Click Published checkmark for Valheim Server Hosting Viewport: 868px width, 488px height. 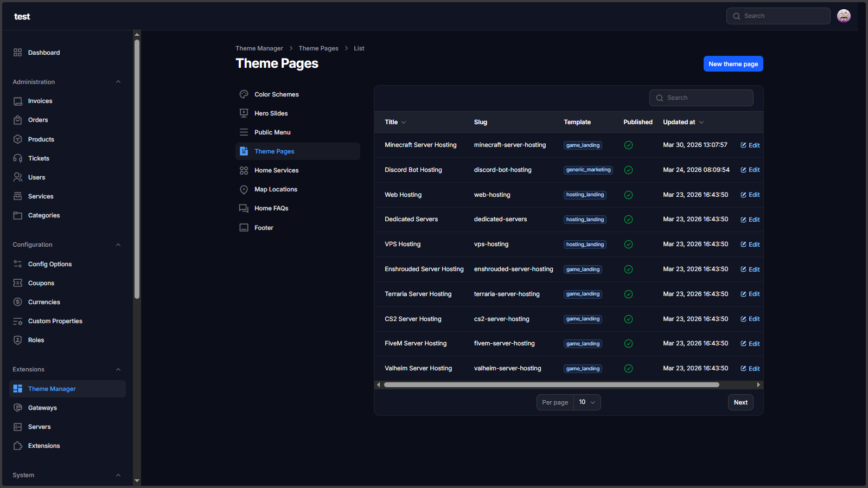628,369
